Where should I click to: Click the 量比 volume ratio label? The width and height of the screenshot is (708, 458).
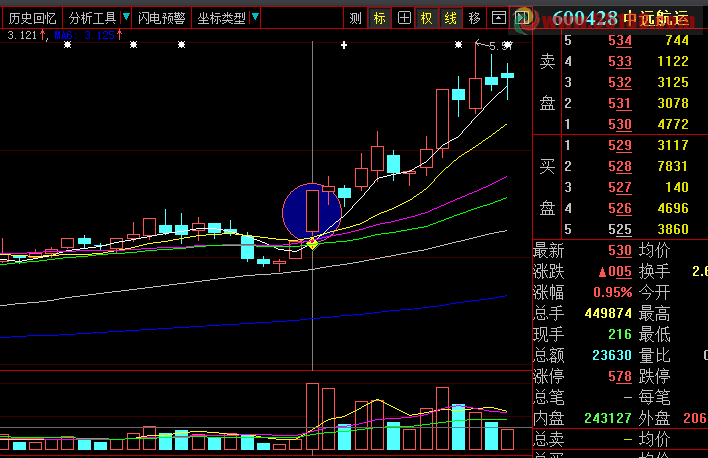(x=655, y=355)
